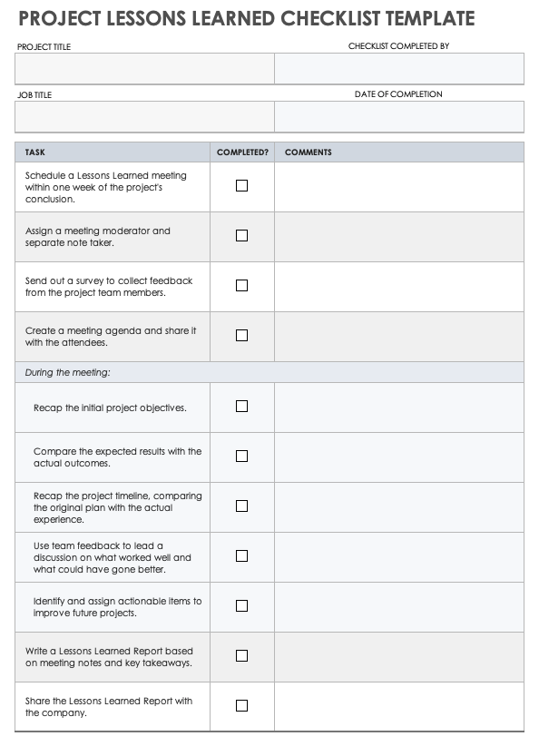The image size is (539, 756).
Task: Click the Date of Completion field
Action: [399, 116]
